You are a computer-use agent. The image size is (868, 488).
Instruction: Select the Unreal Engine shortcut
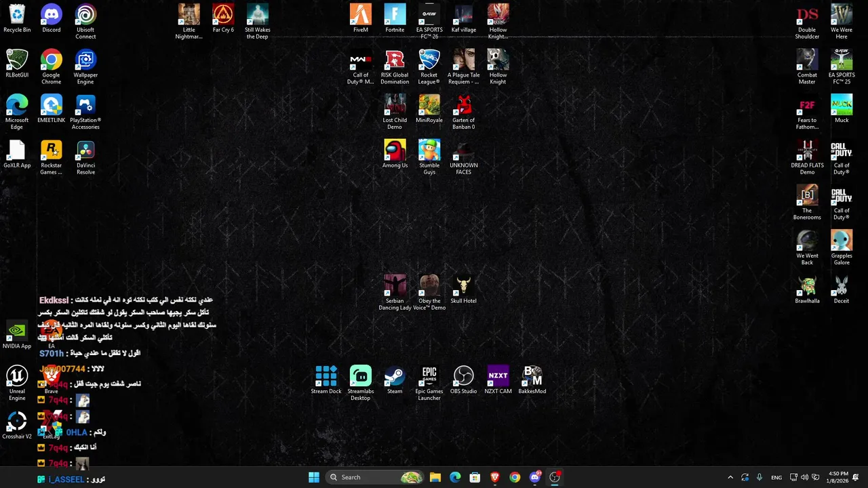tap(17, 384)
